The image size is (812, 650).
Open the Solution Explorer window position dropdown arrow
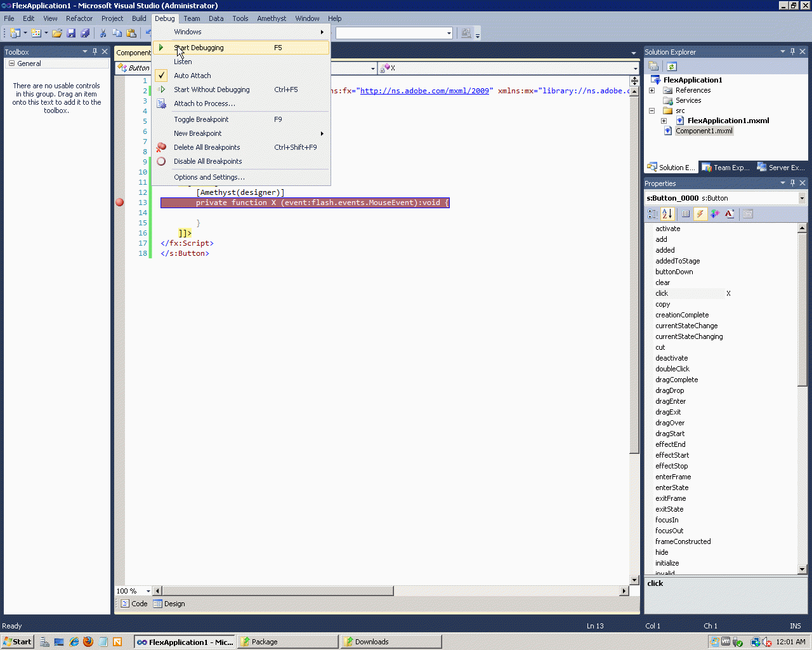783,51
